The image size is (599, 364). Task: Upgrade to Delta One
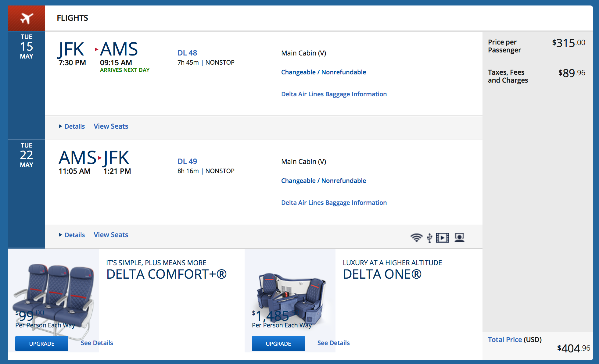click(278, 344)
